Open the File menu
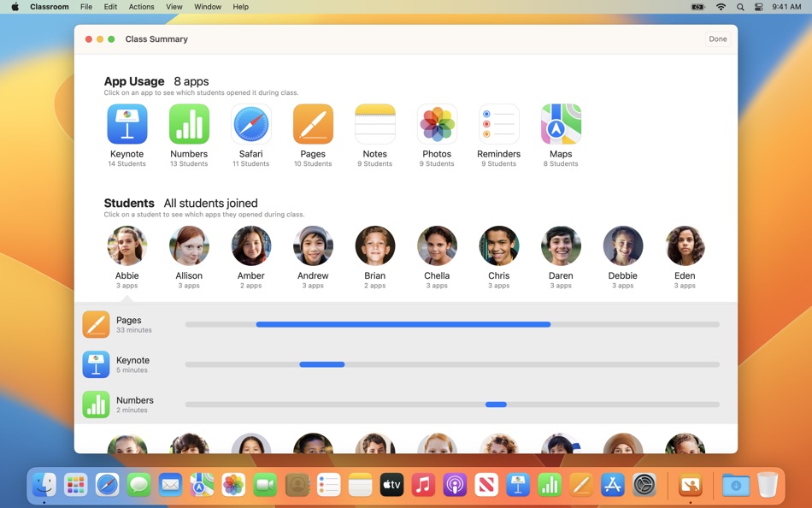Viewport: 812px width, 508px height. (x=86, y=7)
